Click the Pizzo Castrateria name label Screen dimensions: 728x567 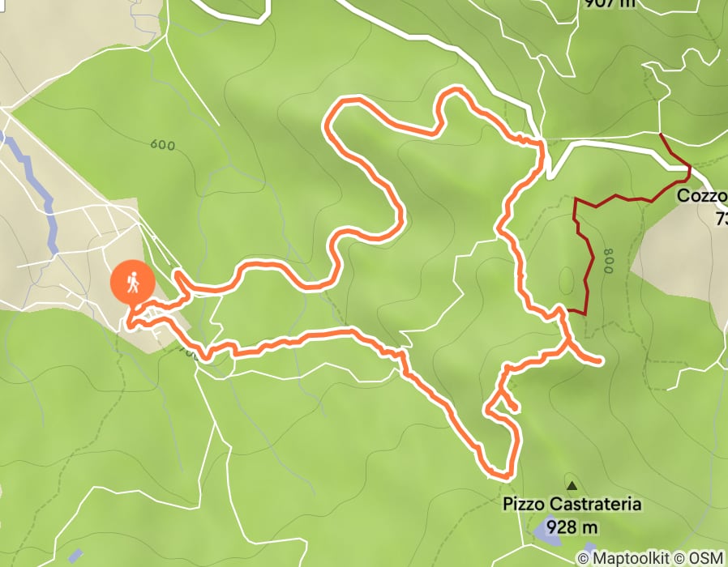pyautogui.click(x=572, y=504)
